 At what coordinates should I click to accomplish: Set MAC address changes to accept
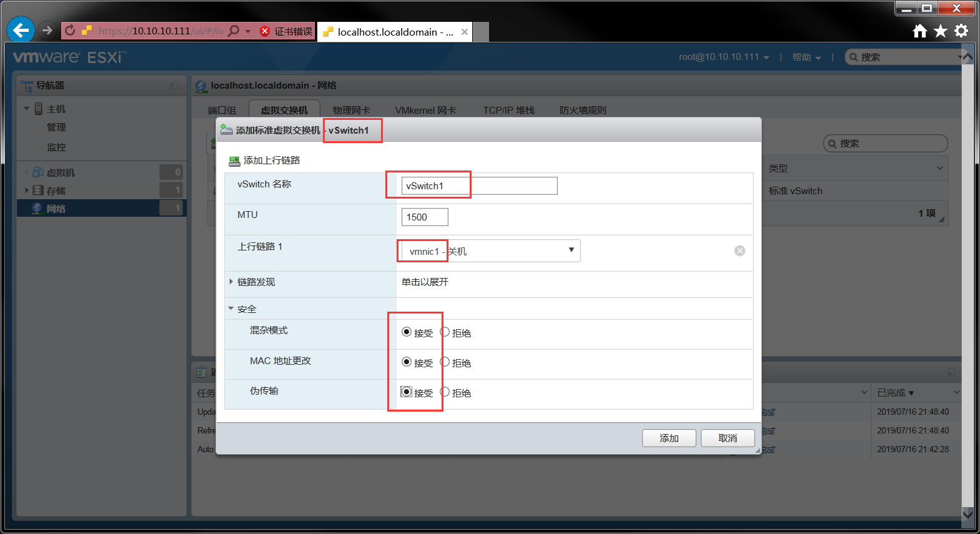pyautogui.click(x=407, y=362)
